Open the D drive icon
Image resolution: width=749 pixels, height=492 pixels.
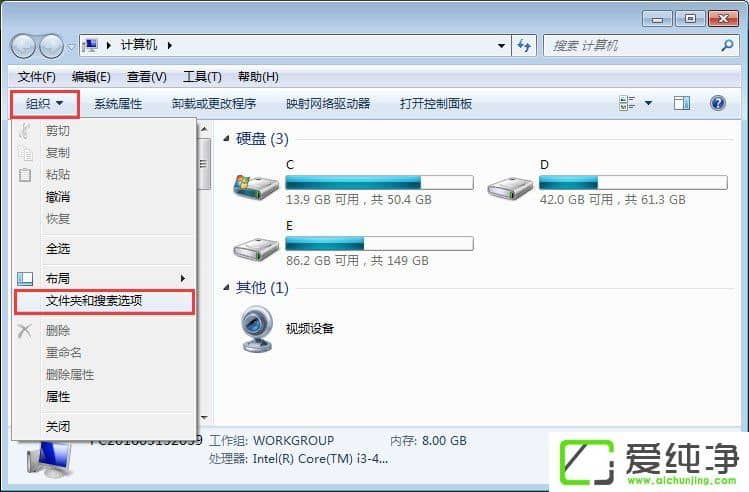pyautogui.click(x=510, y=187)
